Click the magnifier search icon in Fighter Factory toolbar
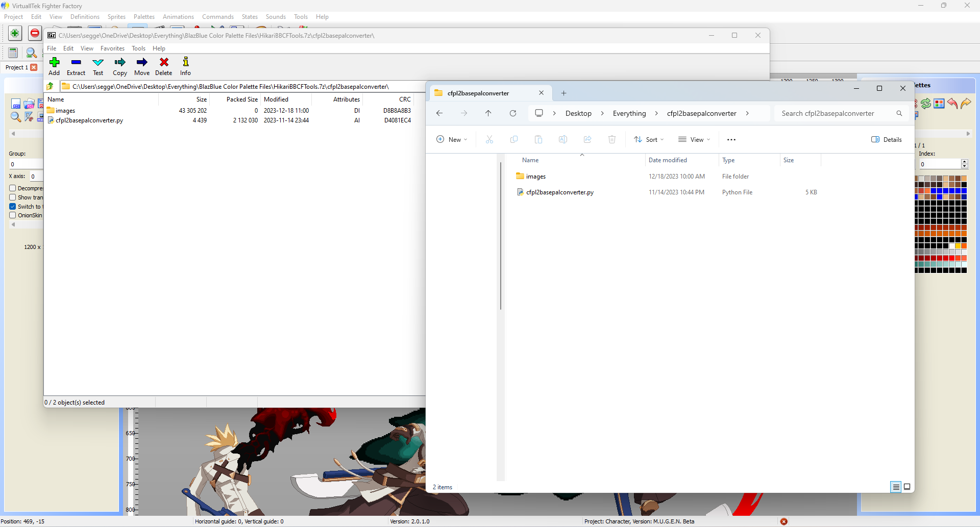 tap(31, 53)
